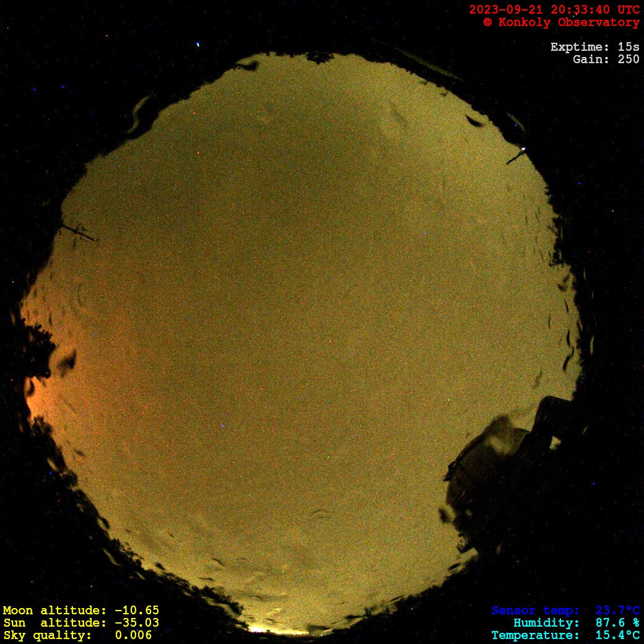Click the bright white glow at bottom horizon

pos(260,629)
